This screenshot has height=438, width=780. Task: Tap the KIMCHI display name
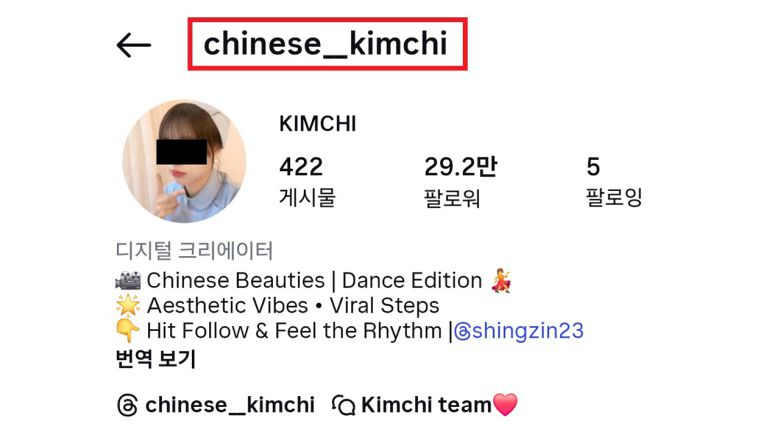[317, 124]
